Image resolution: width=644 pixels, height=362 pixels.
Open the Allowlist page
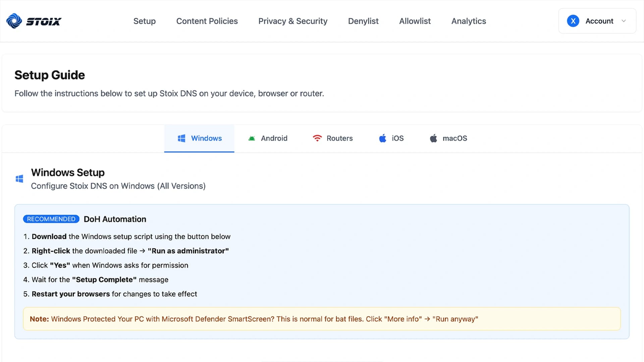tap(415, 21)
